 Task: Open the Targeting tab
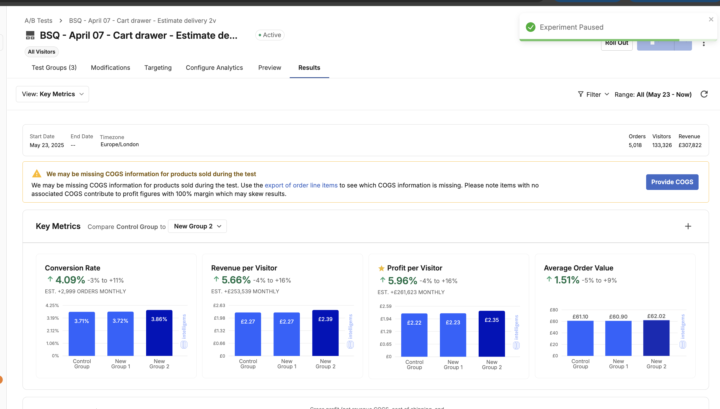[x=158, y=67]
